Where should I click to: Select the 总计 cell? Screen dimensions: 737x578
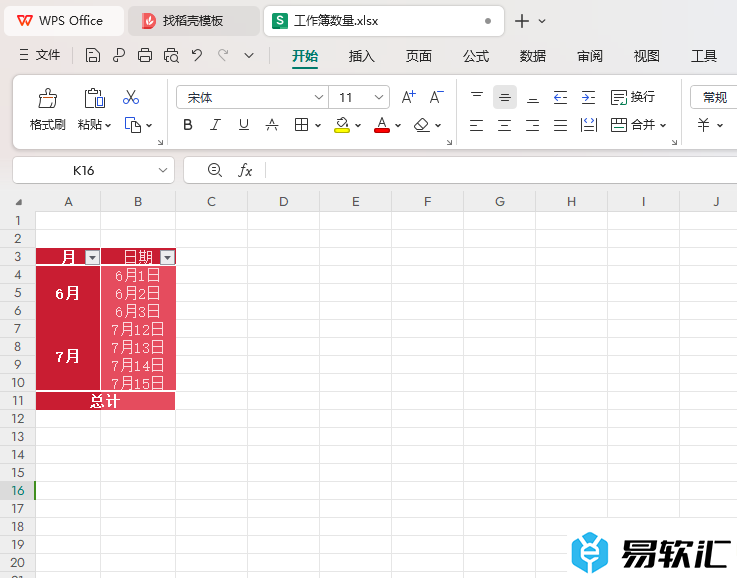click(105, 401)
